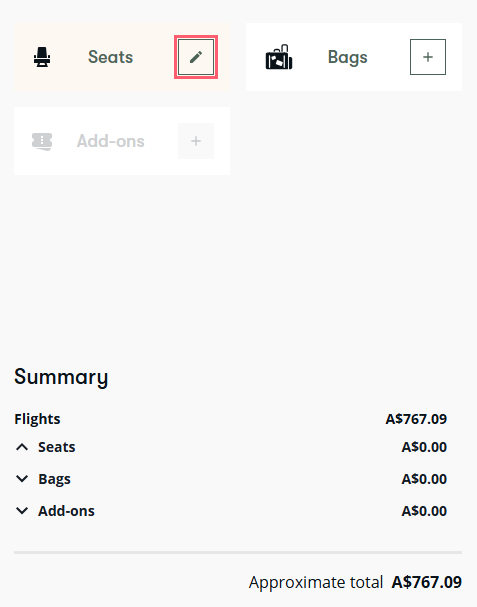This screenshot has width=477, height=607.
Task: Expand the Bags summary chevron
Action: 22,479
